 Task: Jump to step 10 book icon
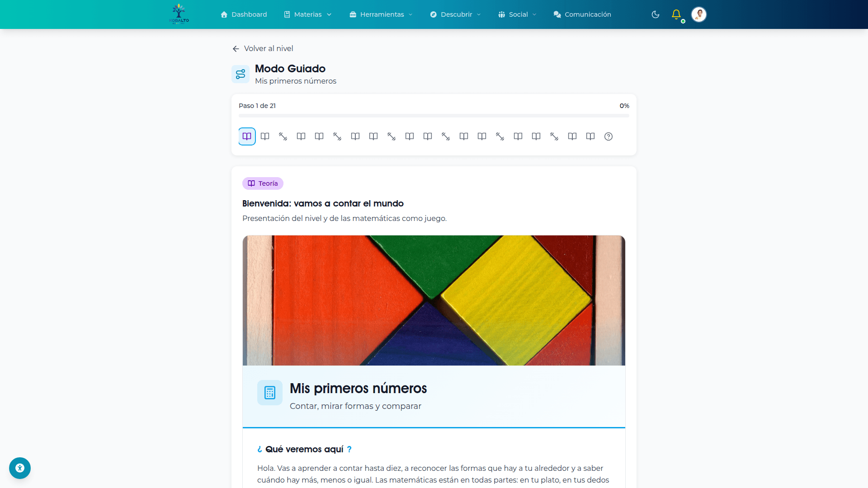[410, 136]
